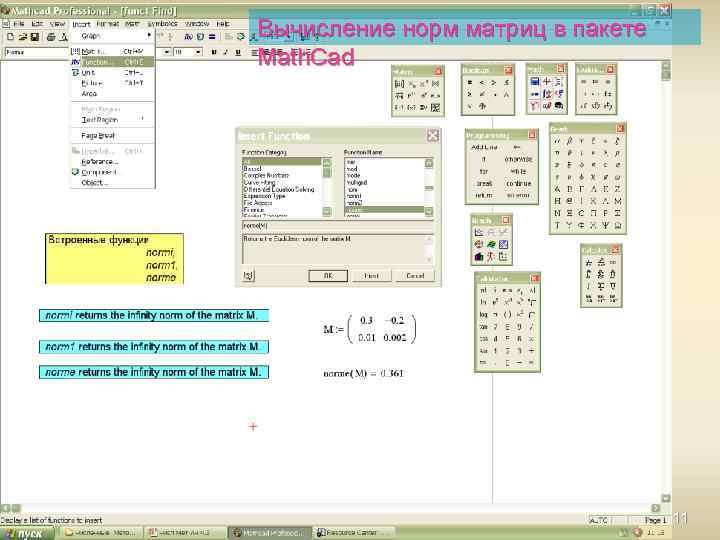Open the View menu

[x=57, y=23]
